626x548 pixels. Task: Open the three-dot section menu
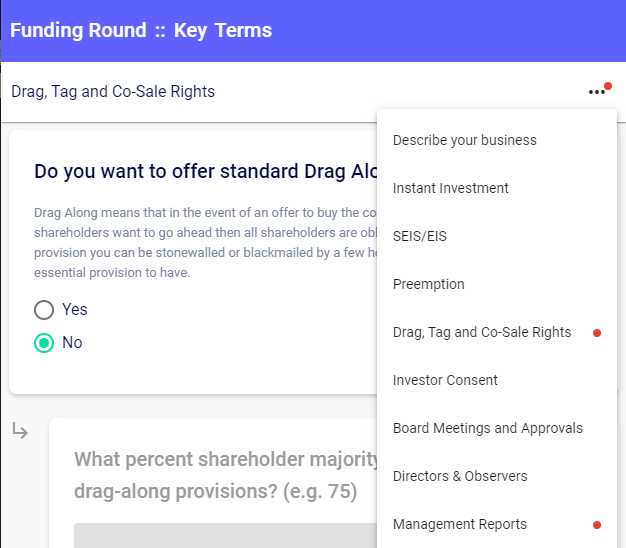pos(597,92)
